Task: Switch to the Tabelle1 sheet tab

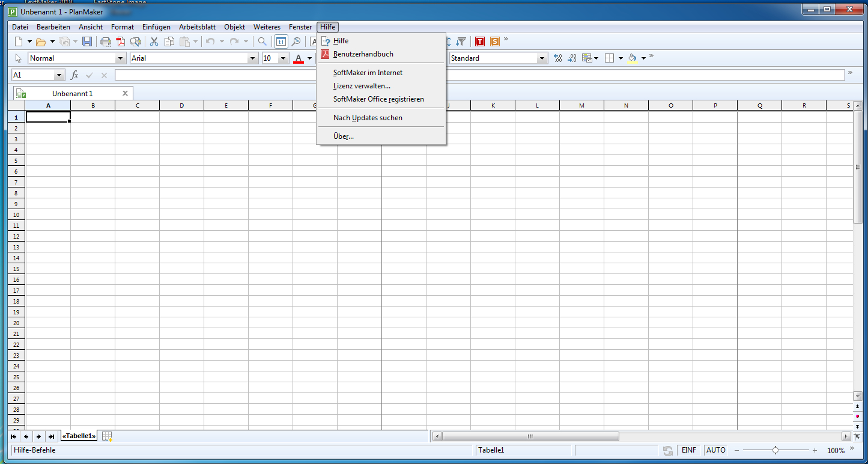Action: click(79, 436)
